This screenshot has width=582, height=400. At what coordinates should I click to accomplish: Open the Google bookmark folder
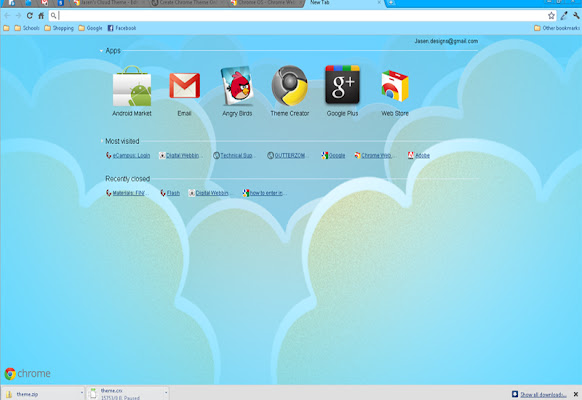point(90,28)
